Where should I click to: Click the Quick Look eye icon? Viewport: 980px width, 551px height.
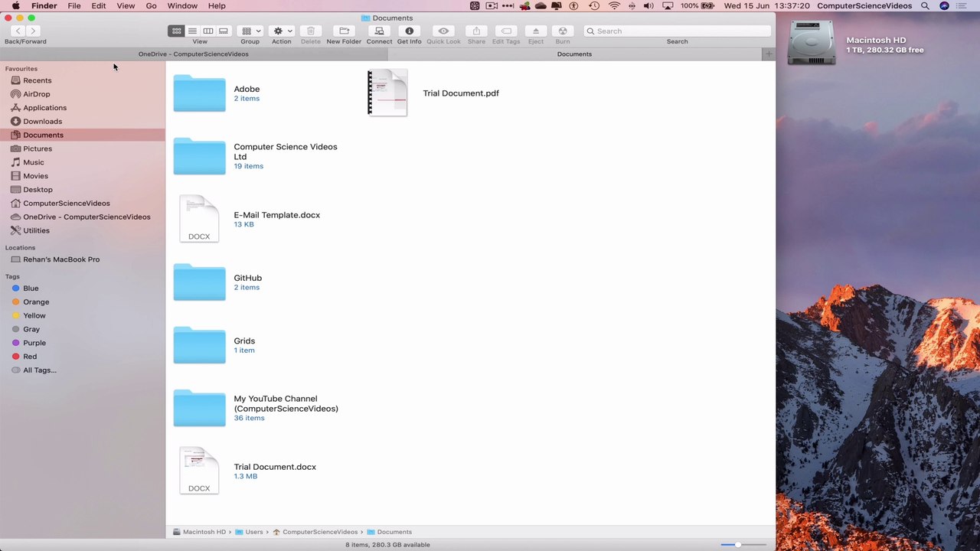pyautogui.click(x=443, y=31)
